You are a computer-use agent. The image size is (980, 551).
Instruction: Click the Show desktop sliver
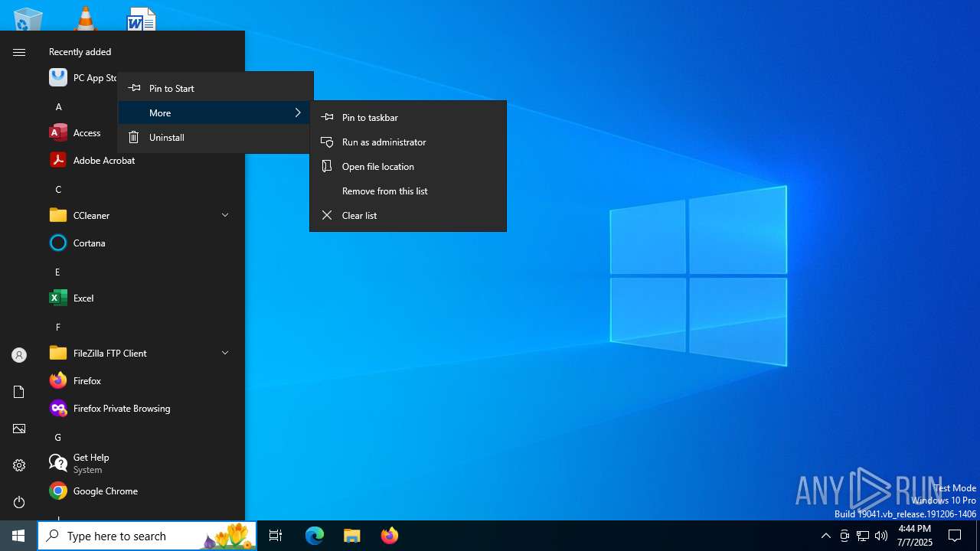(978, 536)
